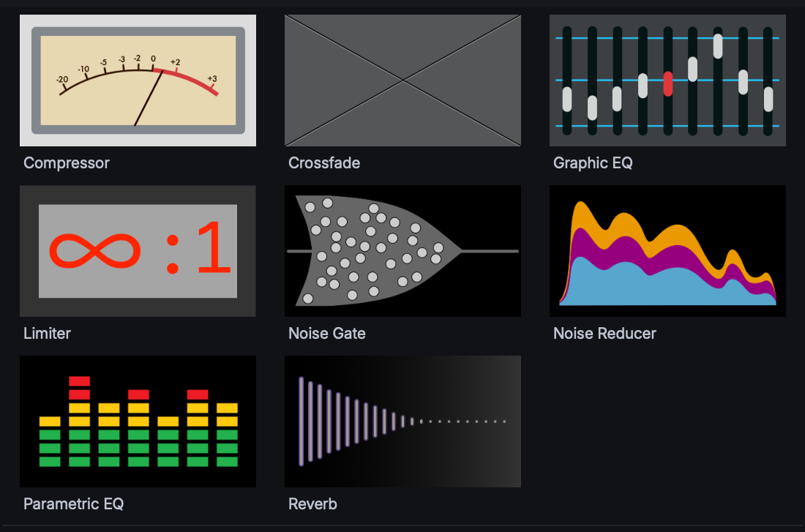Select the Noise Gate thumbnail image
Viewport: 805px width, 532px height.
tap(402, 251)
